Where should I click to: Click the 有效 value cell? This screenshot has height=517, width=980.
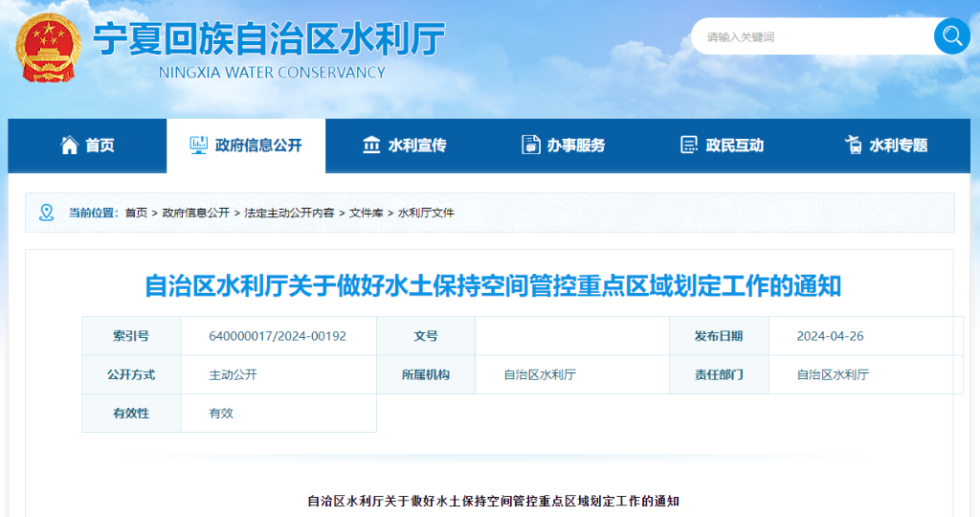click(278, 414)
